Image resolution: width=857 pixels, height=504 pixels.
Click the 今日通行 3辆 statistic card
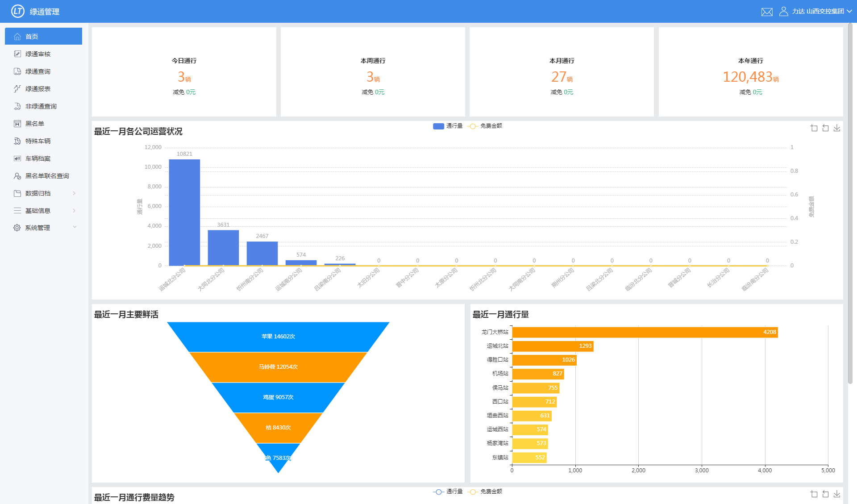point(184,72)
